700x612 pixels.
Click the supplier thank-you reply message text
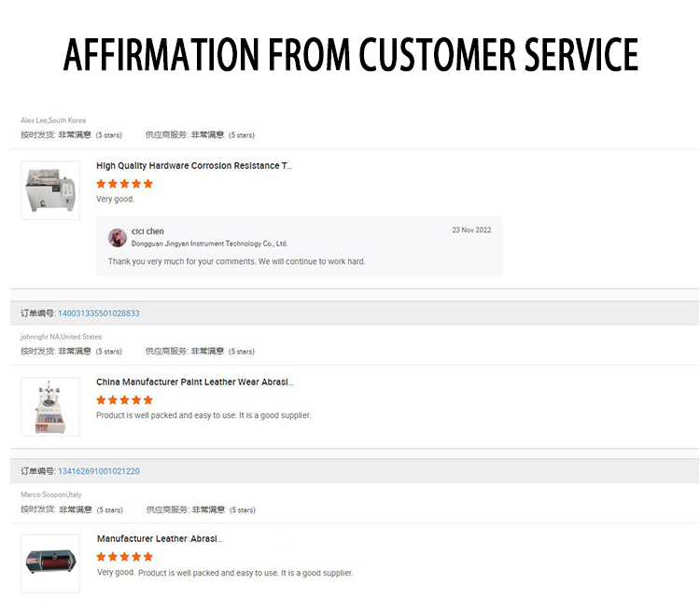coord(236,261)
